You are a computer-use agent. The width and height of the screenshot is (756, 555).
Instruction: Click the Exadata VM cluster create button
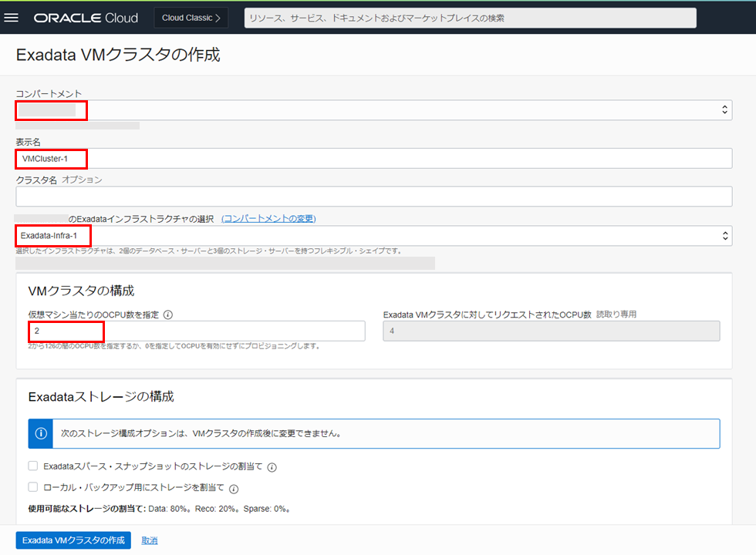point(73,540)
